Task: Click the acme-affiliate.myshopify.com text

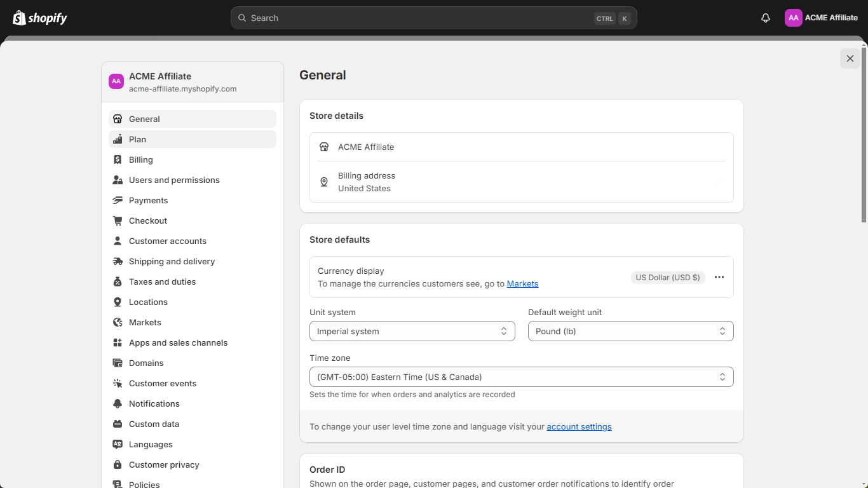Action: pos(182,89)
